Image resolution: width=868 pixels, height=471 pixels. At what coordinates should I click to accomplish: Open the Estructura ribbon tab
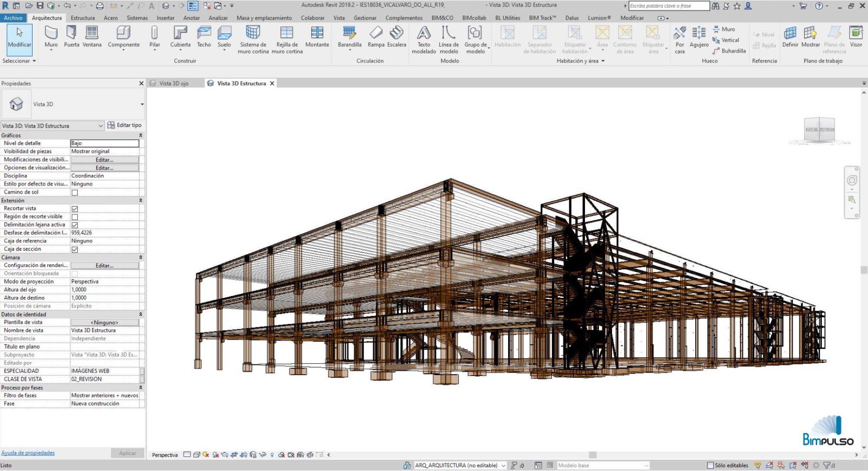[82, 18]
